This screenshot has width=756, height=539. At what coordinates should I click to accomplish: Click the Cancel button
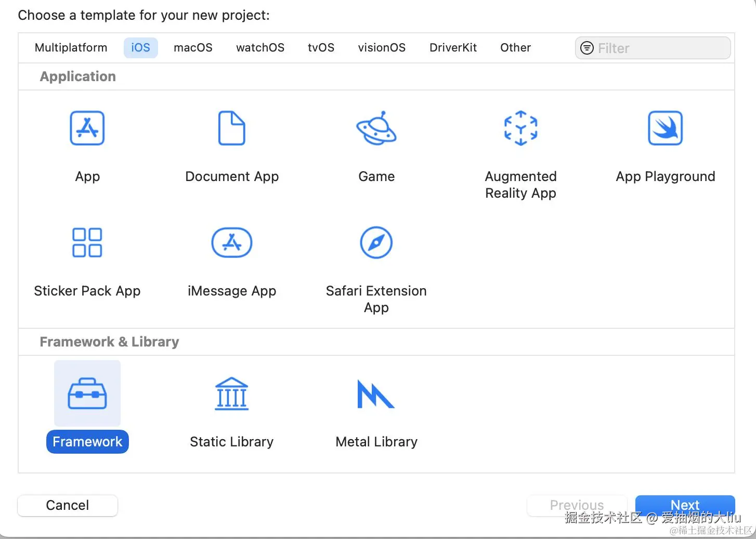tap(68, 505)
